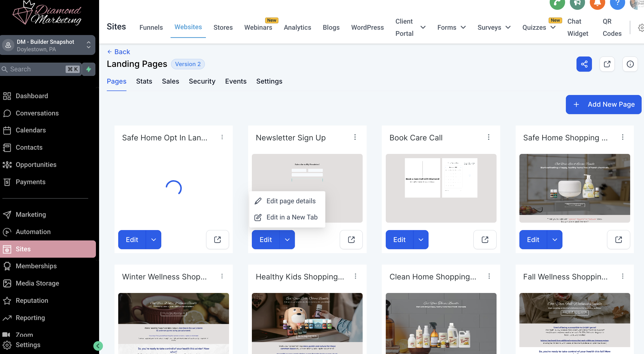Click the blue share icon button
The image size is (644, 354).
click(584, 64)
